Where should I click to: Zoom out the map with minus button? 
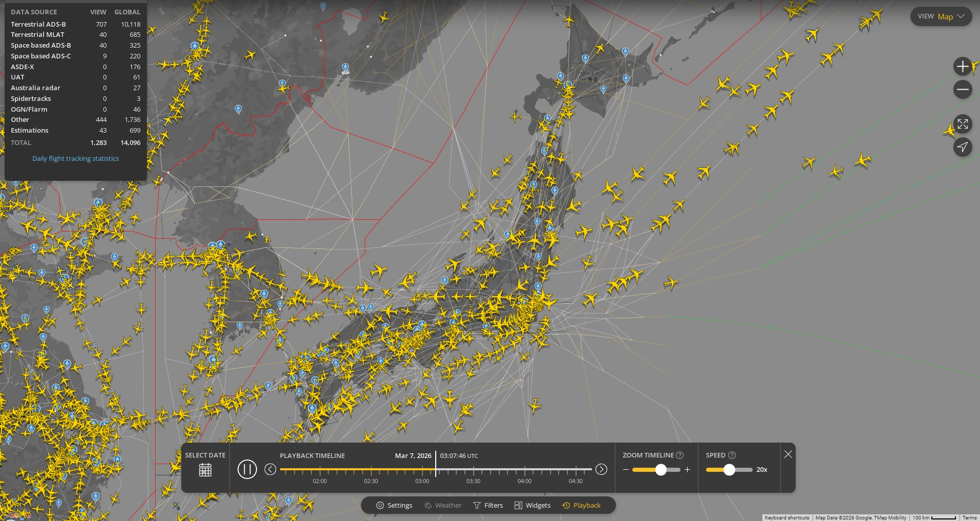963,90
